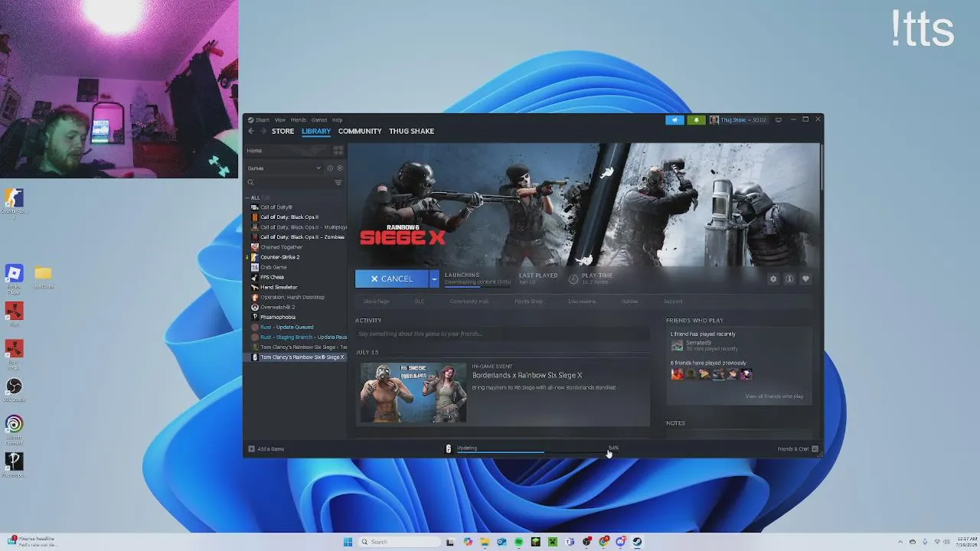The image size is (980, 551).
Task: Open Serrated9 friend entry
Action: [x=704, y=345]
